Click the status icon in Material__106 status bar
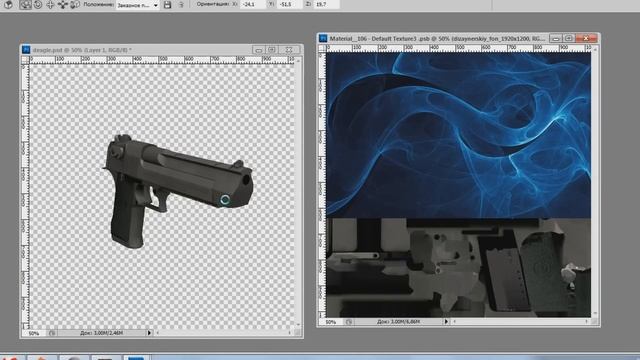 click(349, 322)
